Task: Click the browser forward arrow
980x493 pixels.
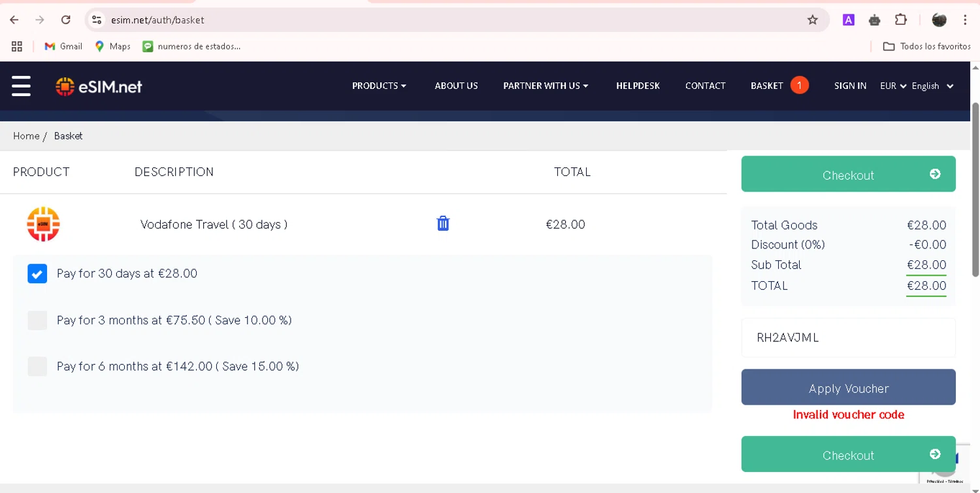Action: pos(40,20)
